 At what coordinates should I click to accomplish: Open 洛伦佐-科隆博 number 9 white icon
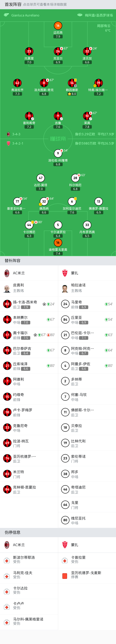point(58,154)
